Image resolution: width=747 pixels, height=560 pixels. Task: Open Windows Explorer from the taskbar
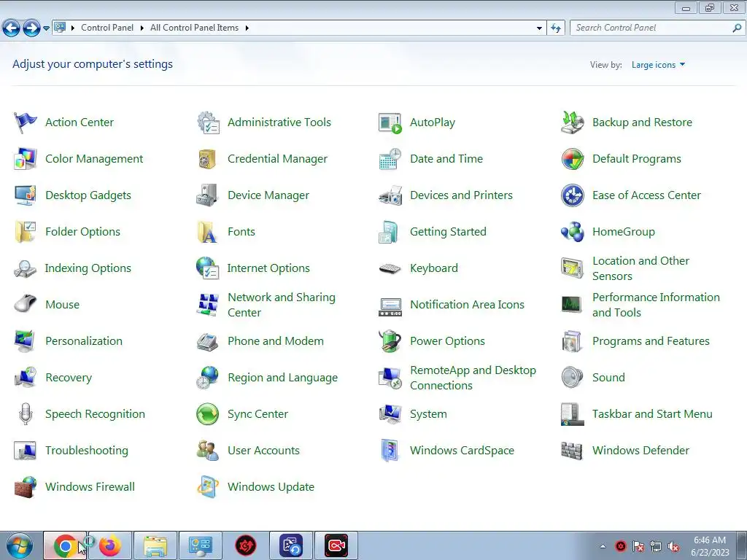155,546
